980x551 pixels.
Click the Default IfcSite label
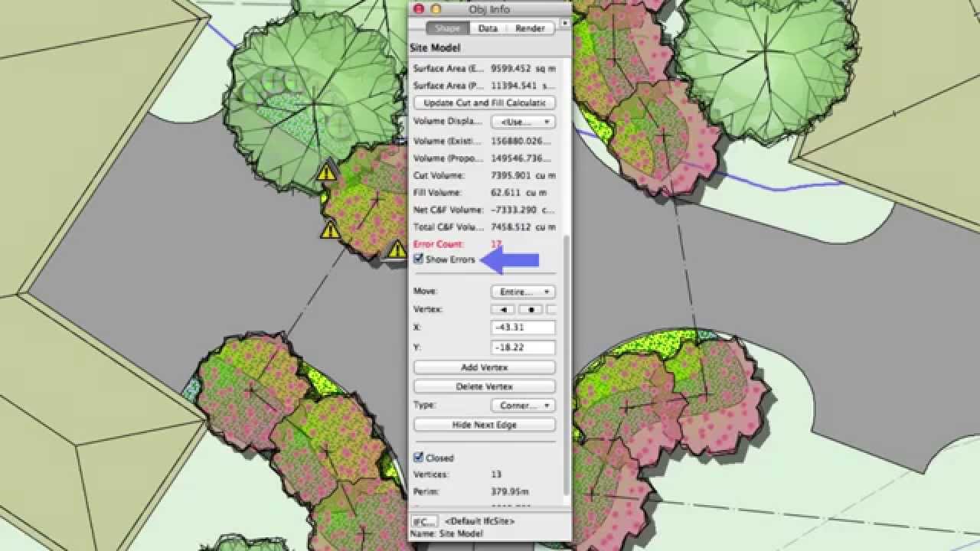[x=479, y=521]
